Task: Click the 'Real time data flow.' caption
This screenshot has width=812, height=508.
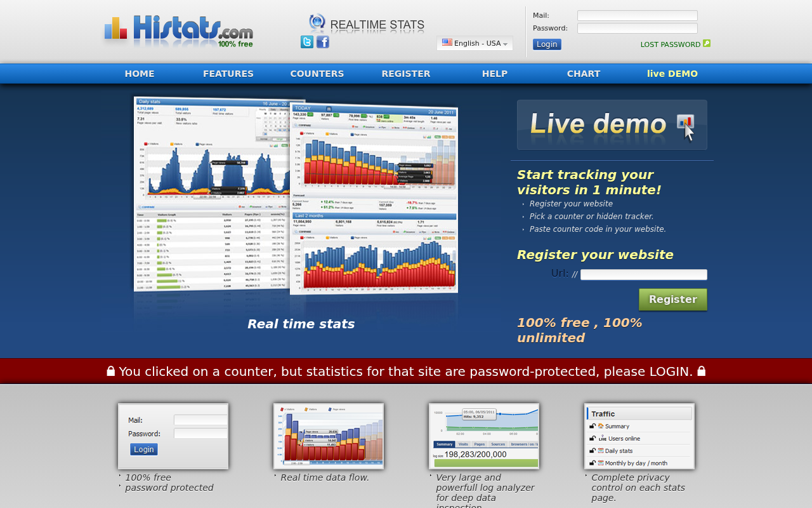Action: 325,478
